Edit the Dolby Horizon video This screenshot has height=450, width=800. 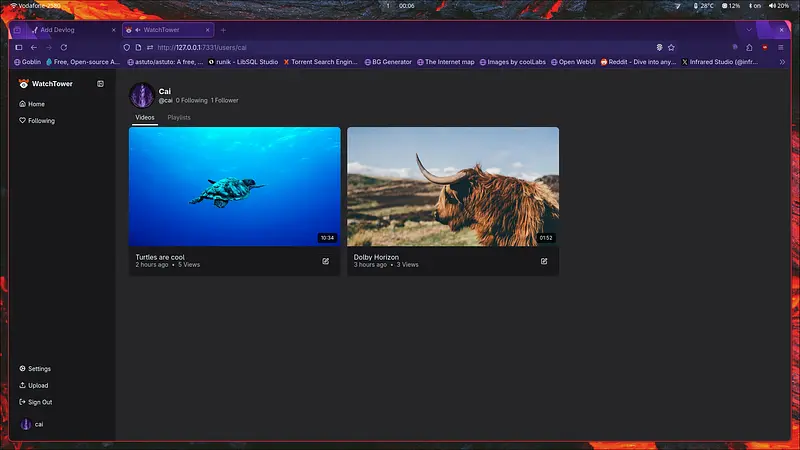point(544,261)
